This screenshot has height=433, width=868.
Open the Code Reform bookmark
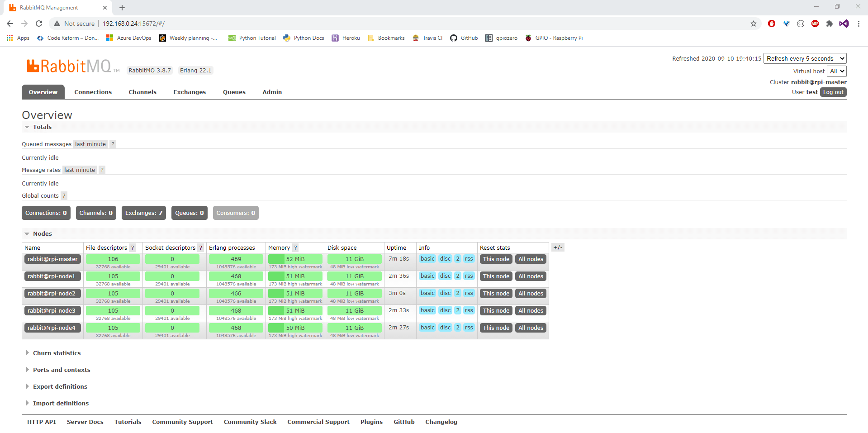68,38
